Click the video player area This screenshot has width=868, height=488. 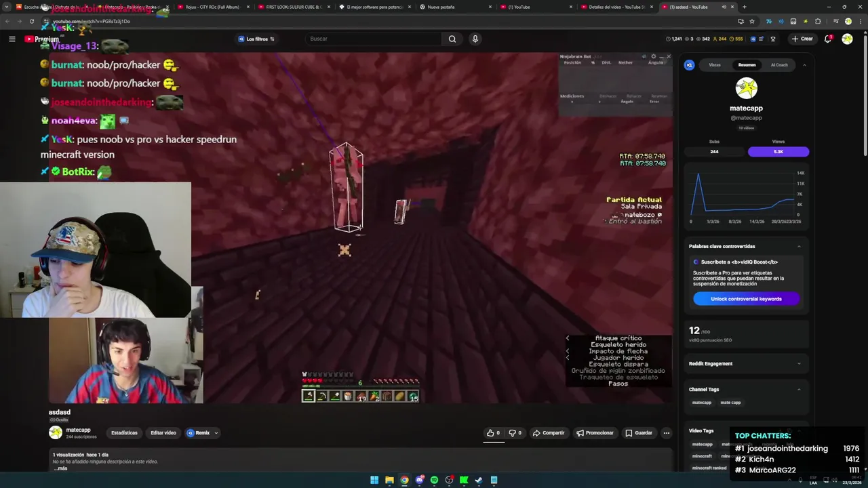click(359, 228)
